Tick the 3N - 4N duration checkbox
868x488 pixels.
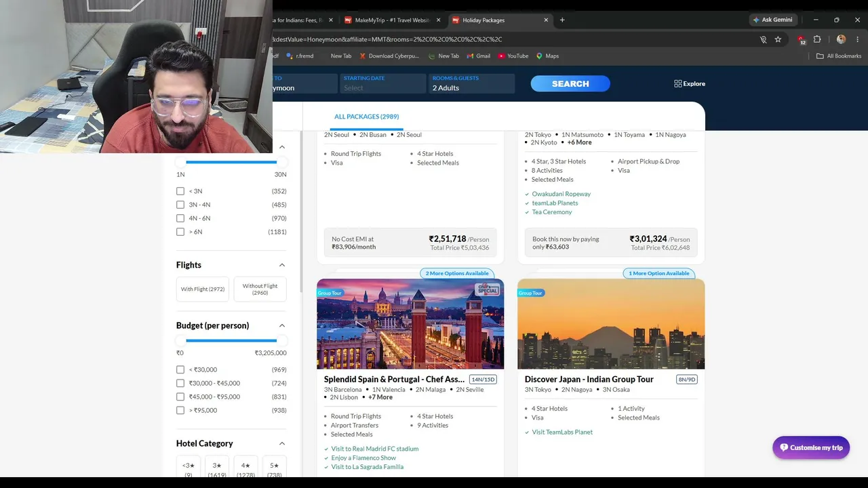click(x=180, y=205)
